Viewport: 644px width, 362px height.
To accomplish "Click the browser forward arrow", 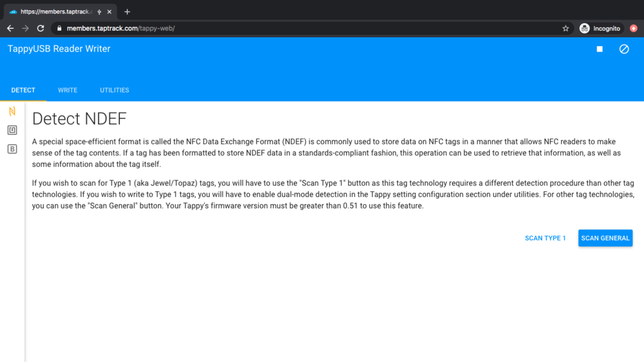I will click(x=26, y=28).
